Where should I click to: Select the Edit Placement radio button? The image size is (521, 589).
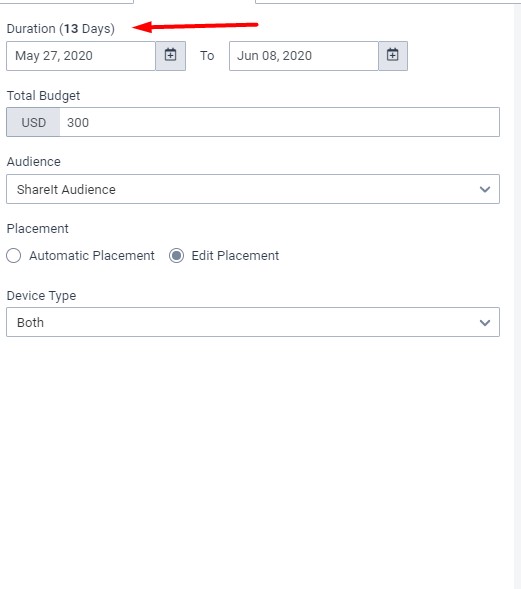click(x=176, y=256)
